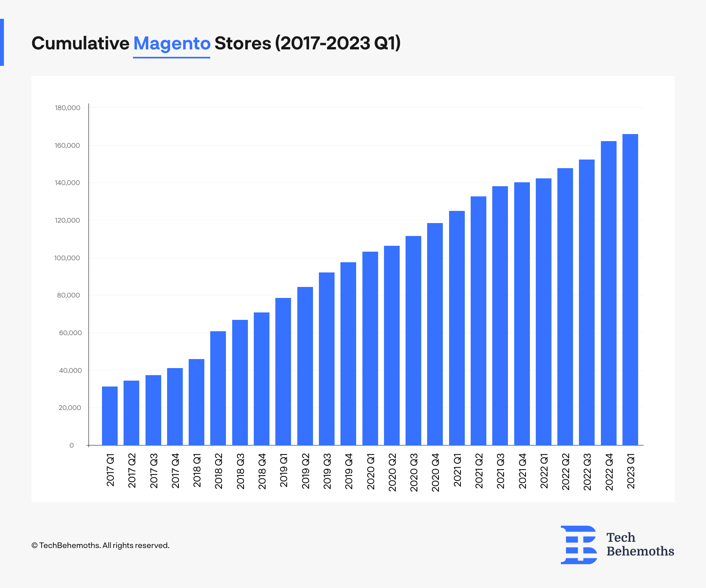Click the 20,000 y-axis label
The image size is (706, 588).
[x=70, y=408]
